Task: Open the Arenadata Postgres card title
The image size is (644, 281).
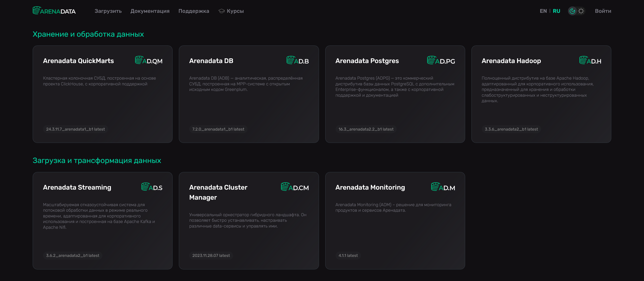Action: 367,61
